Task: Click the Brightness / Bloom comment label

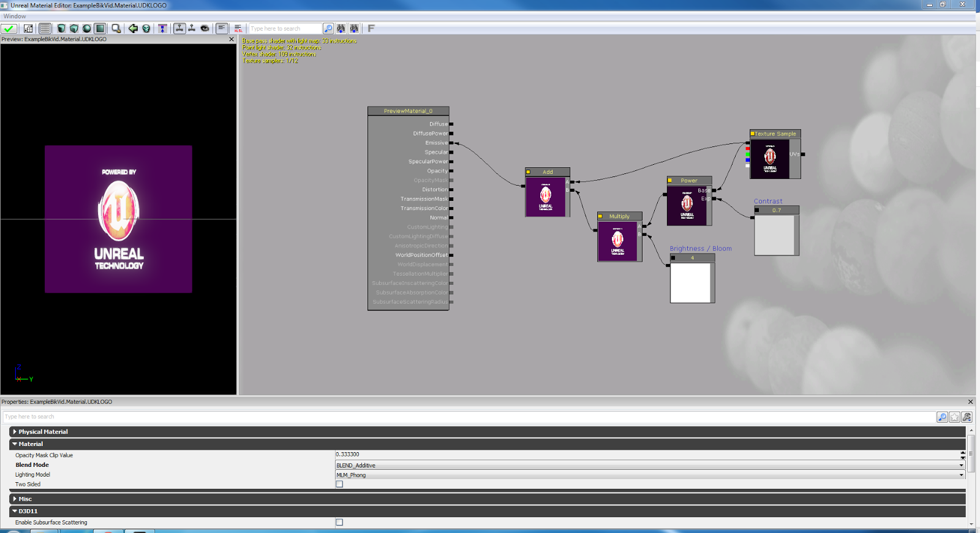Action: coord(701,249)
